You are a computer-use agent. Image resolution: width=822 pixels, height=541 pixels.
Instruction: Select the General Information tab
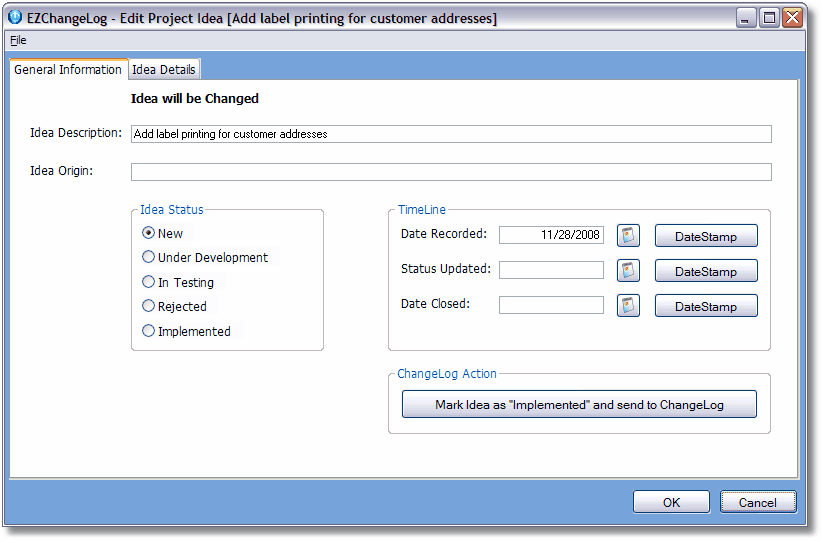pos(68,70)
